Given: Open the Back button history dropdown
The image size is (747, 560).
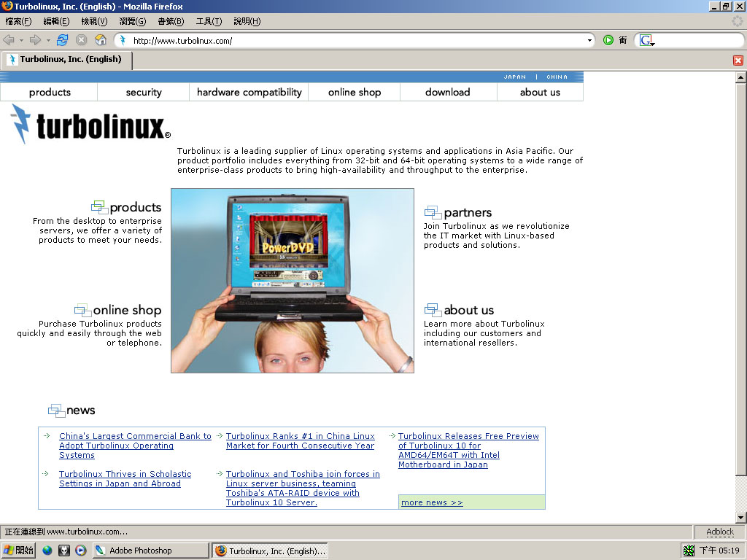Looking at the screenshot, I should pyautogui.click(x=21, y=41).
